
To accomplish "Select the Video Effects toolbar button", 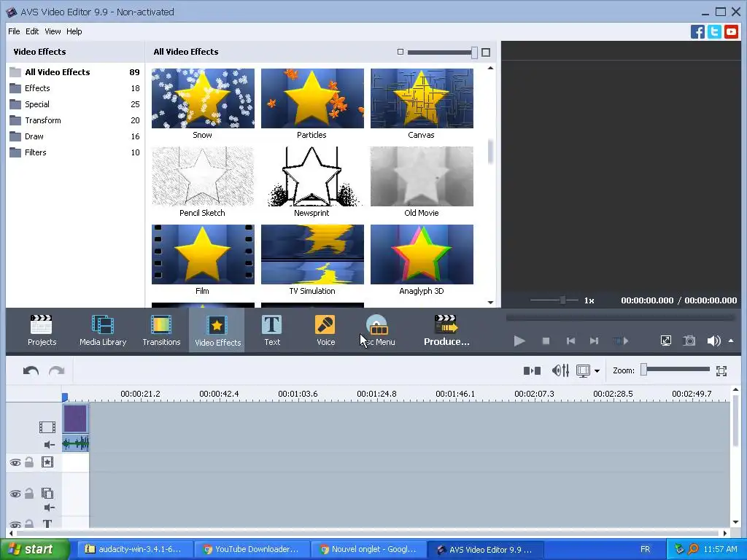I will pos(217,330).
